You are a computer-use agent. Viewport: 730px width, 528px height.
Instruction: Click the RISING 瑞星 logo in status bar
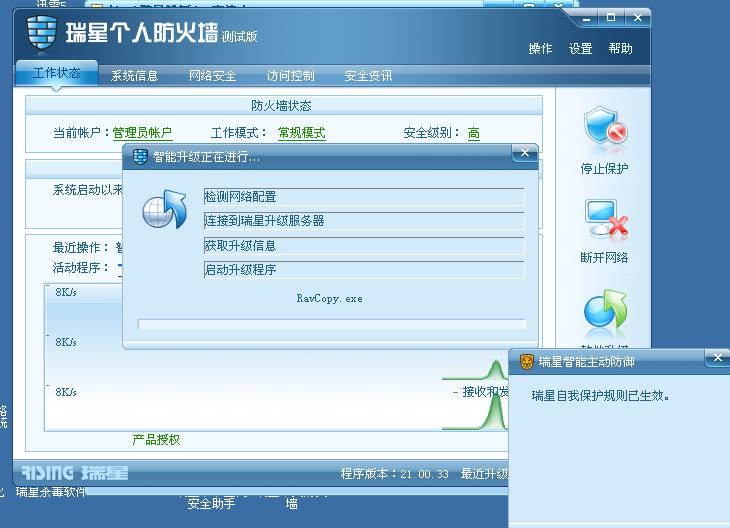pyautogui.click(x=75, y=473)
